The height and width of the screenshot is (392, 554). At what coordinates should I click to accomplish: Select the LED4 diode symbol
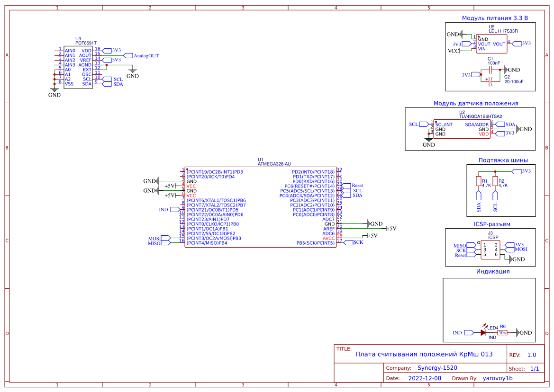pos(483,332)
